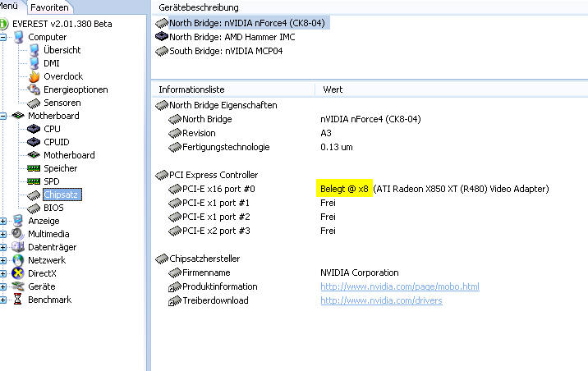This screenshot has height=371, width=588.
Task: Select the Chipsatz tree item
Action: (61, 195)
